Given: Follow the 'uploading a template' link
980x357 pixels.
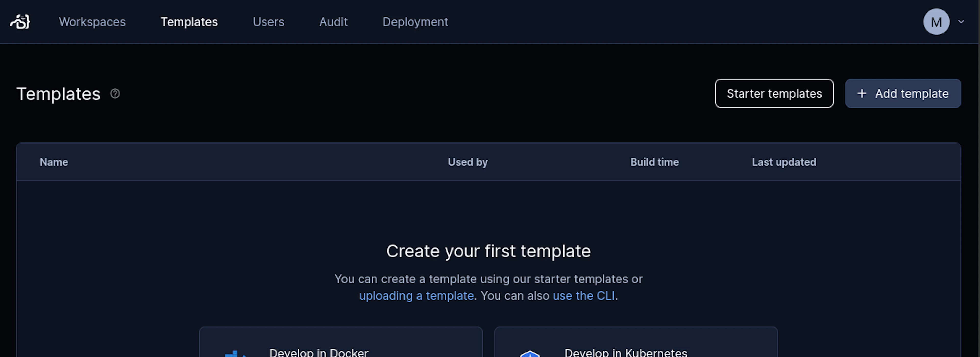Looking at the screenshot, I should click(x=416, y=296).
